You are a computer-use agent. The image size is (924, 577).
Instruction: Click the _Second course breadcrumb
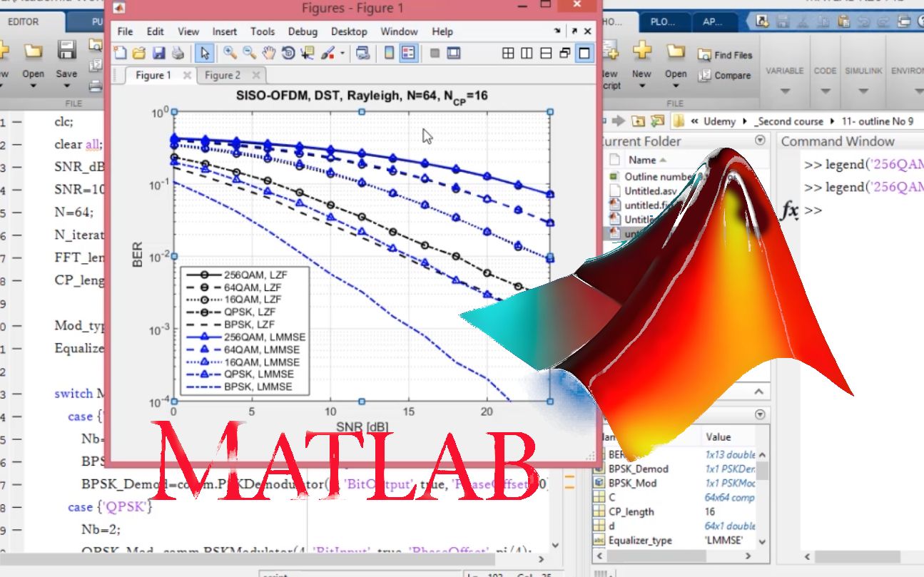(x=788, y=121)
